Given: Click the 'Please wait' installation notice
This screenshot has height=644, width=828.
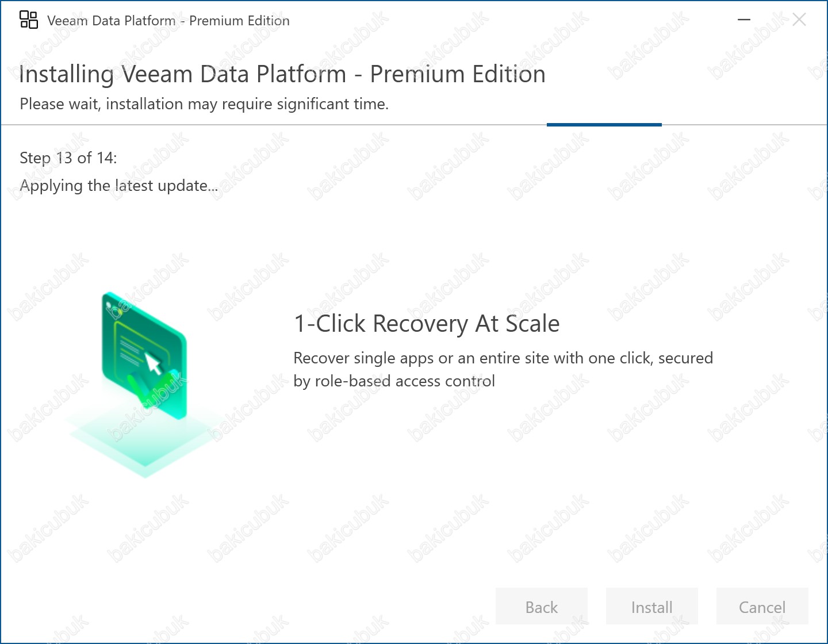Looking at the screenshot, I should click(204, 104).
